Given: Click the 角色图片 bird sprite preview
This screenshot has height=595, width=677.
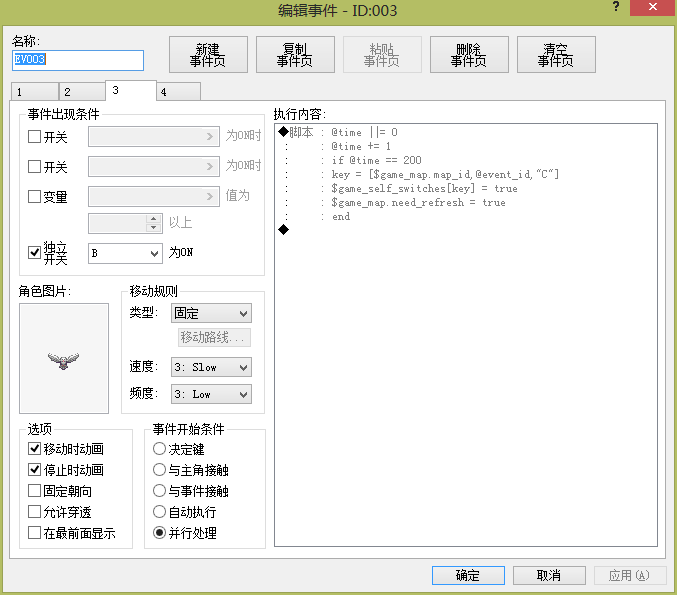Looking at the screenshot, I should tap(64, 358).
